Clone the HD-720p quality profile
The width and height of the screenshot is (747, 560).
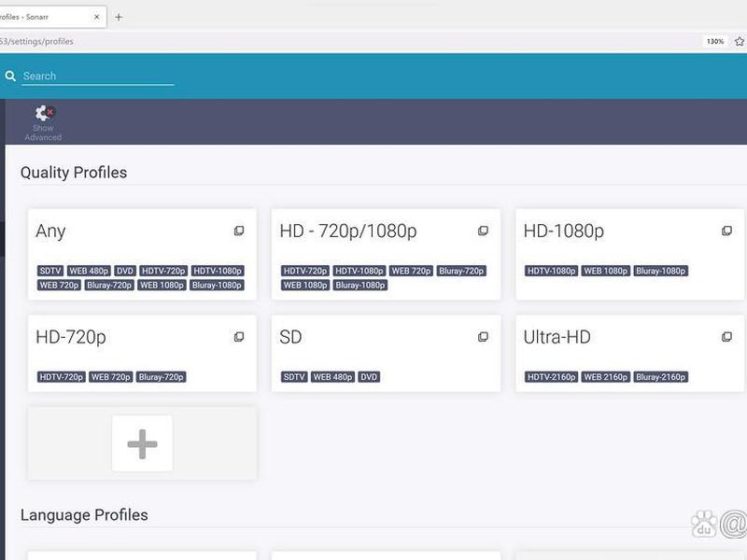[x=239, y=337]
